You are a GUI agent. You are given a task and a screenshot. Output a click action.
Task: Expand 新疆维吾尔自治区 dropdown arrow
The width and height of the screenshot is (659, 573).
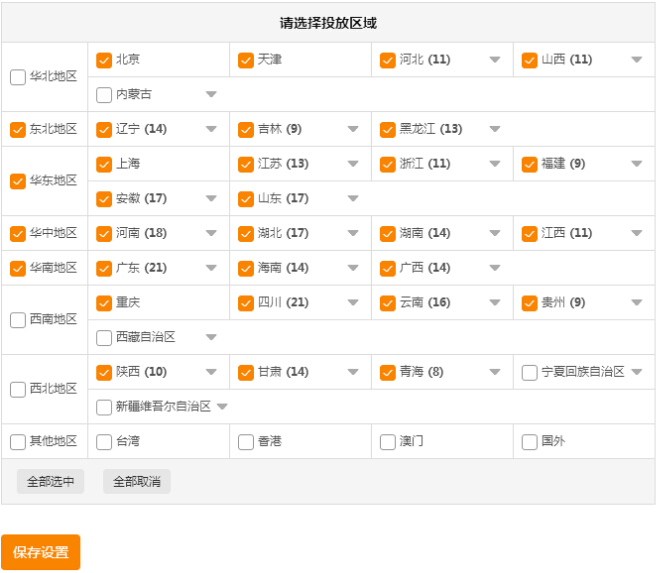[x=222, y=407]
